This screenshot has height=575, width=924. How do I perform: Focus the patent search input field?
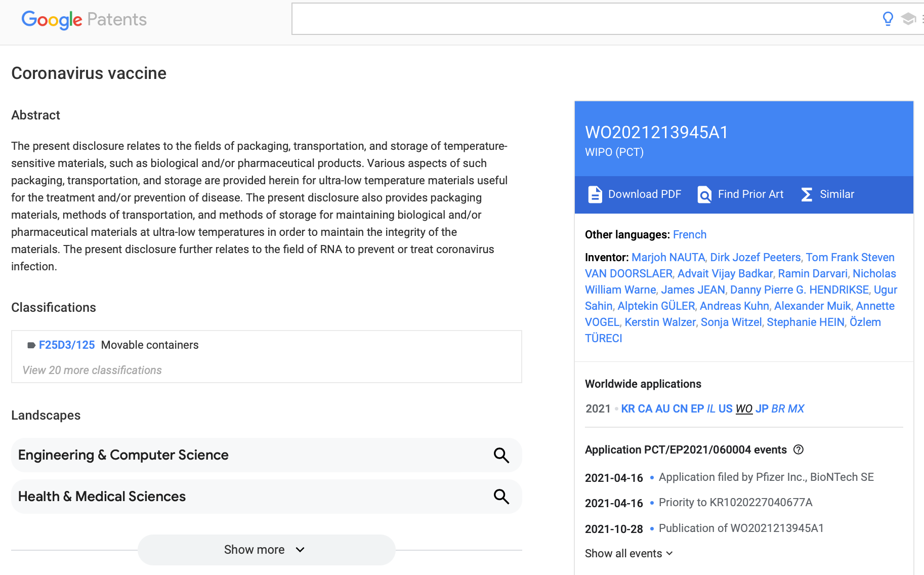point(582,19)
